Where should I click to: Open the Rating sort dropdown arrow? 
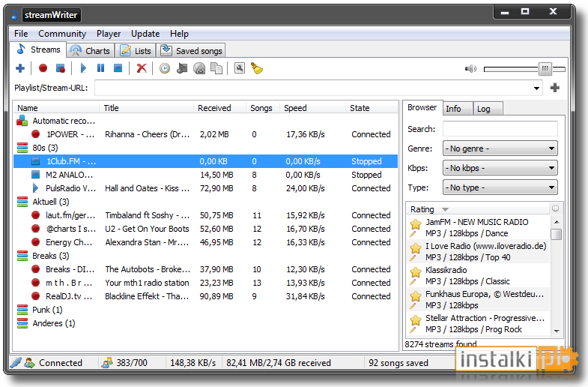pos(445,209)
